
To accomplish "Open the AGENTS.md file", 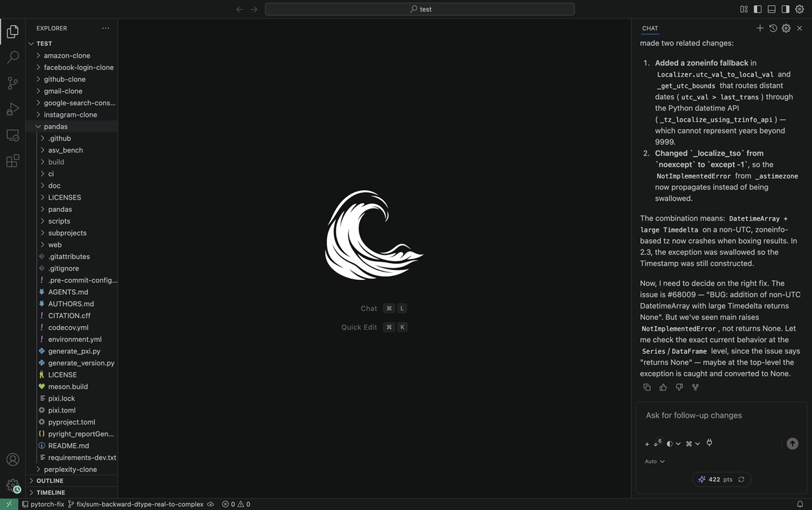I will 68,292.
